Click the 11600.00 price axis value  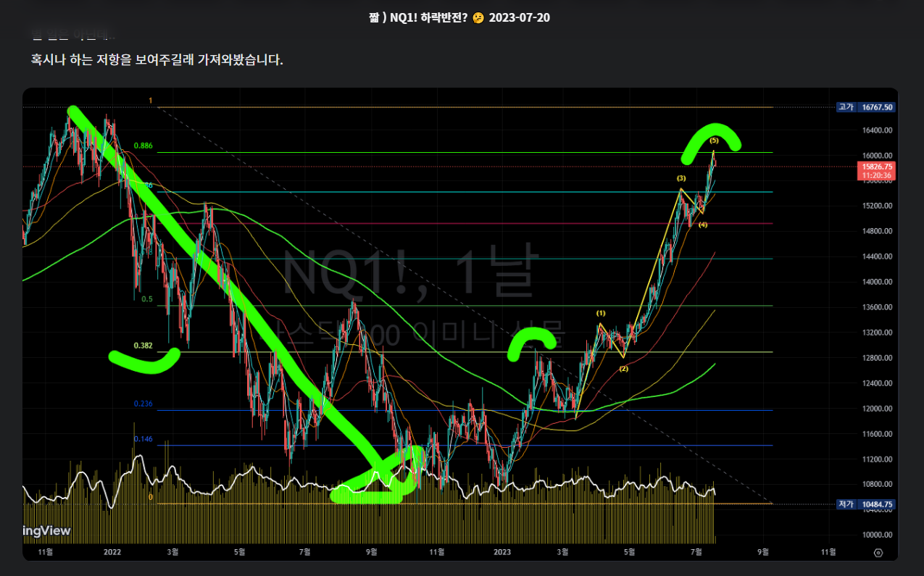click(x=878, y=434)
